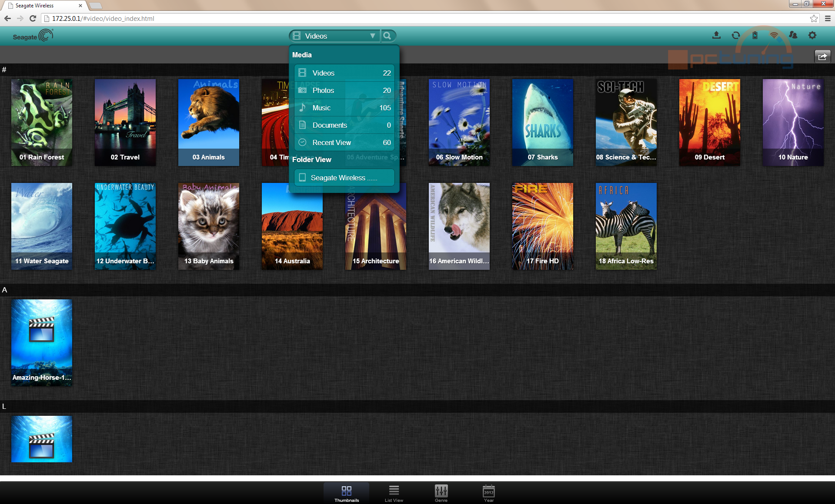
Task: Switch to List View
Action: 394,493
